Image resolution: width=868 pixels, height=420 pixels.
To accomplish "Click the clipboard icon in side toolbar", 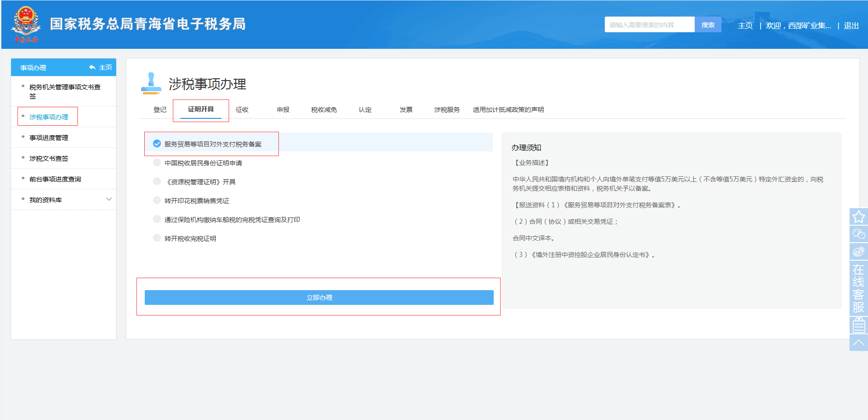I will [858, 326].
